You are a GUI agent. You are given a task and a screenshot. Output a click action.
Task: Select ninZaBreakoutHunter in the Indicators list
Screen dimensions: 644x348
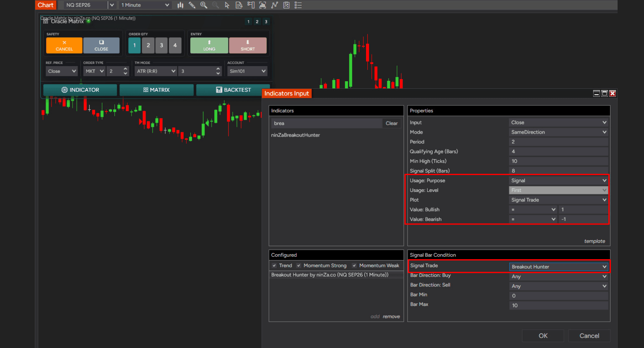point(296,135)
